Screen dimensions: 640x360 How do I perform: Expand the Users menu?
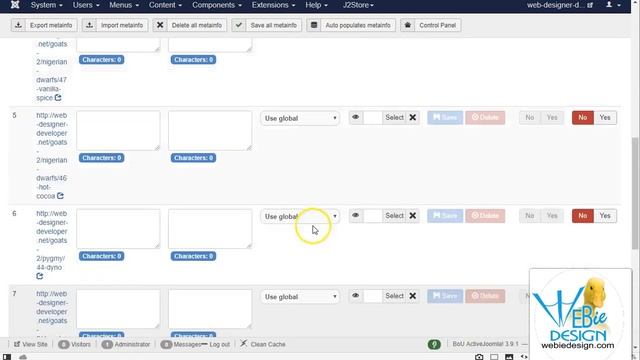[86, 5]
